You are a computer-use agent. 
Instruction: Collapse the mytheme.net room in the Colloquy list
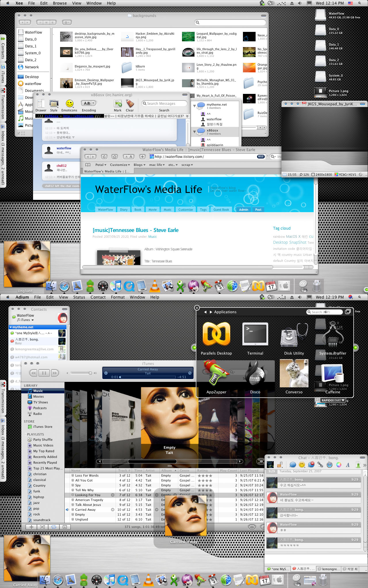click(x=194, y=106)
